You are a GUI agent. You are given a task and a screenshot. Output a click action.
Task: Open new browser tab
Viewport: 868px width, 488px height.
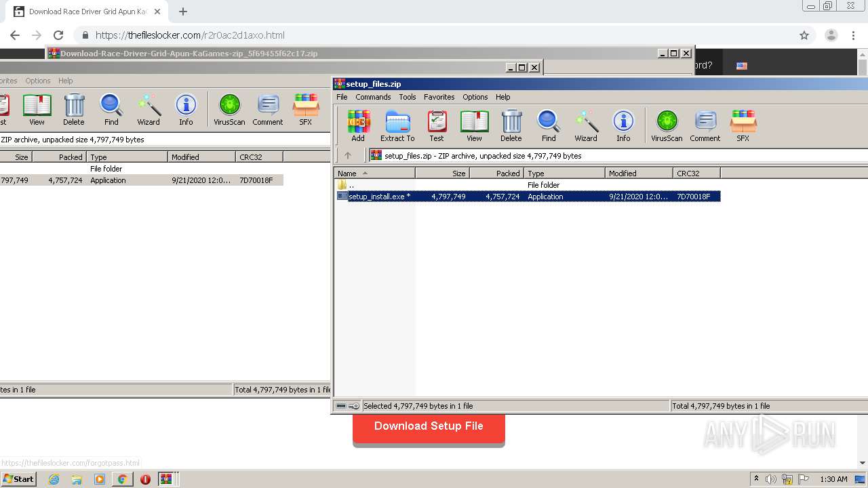click(x=183, y=12)
